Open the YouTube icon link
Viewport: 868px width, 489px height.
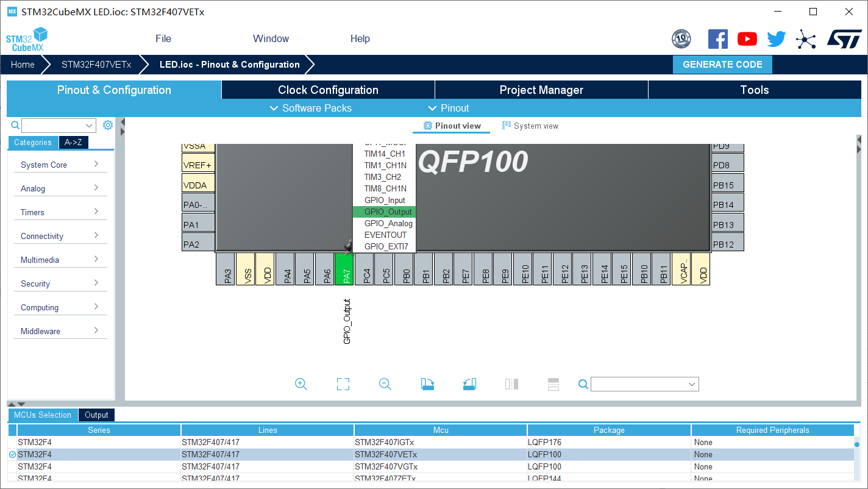coord(747,39)
